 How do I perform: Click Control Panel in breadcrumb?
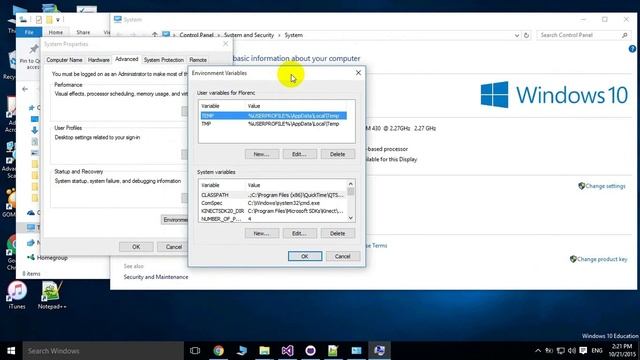click(x=196, y=35)
